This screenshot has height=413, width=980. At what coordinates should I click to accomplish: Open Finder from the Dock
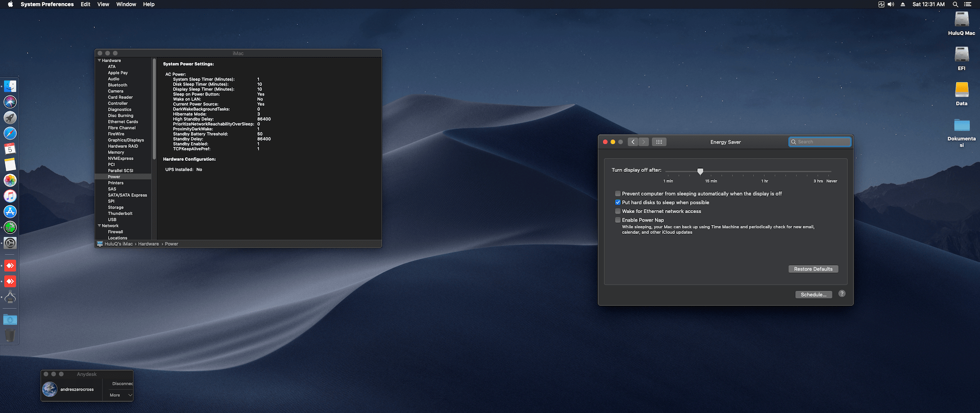[x=10, y=86]
